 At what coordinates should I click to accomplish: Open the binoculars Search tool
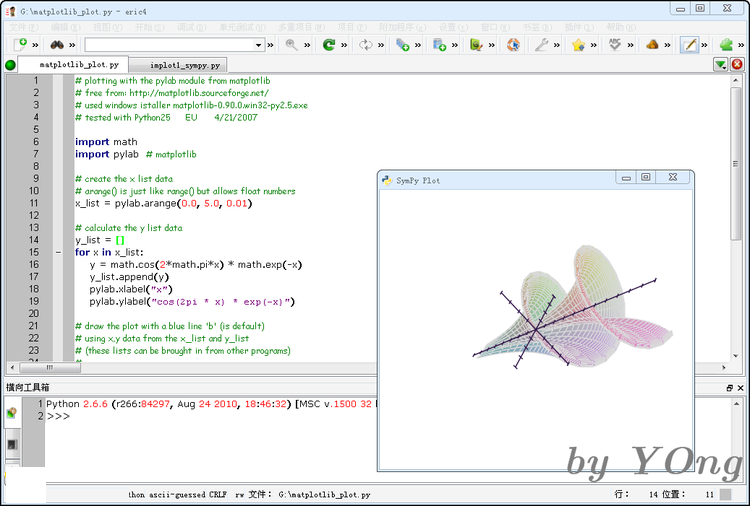coord(57,44)
